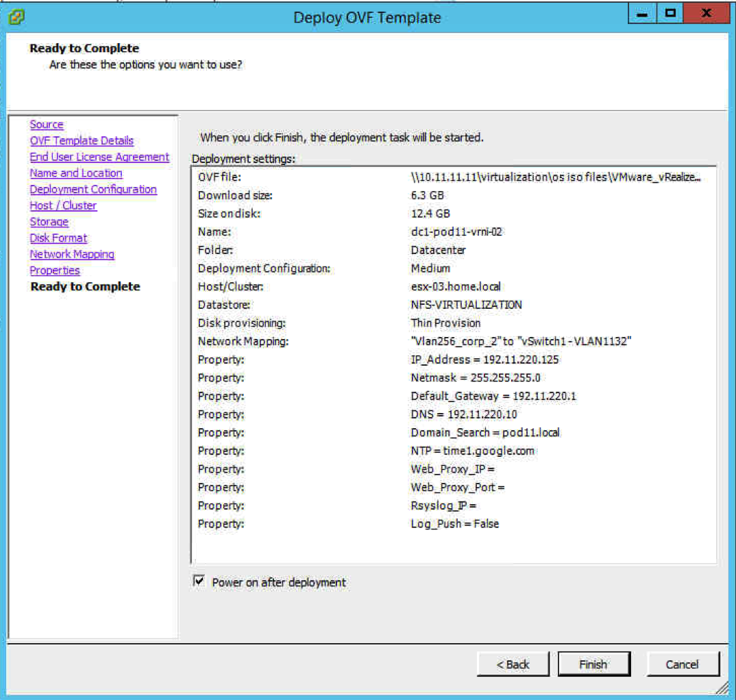This screenshot has width=736, height=700.
Task: Open the Source step link
Action: [x=47, y=125]
